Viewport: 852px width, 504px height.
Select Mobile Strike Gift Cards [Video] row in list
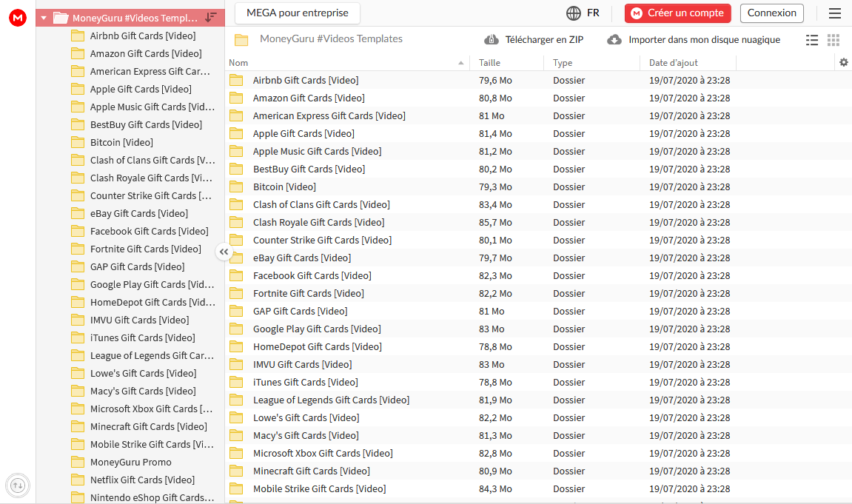[x=538, y=488]
